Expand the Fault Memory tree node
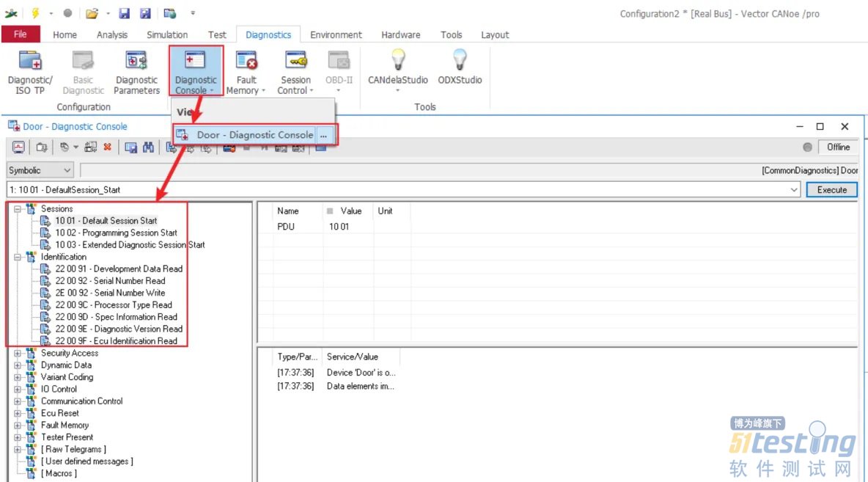This screenshot has height=482, width=868. tap(18, 426)
